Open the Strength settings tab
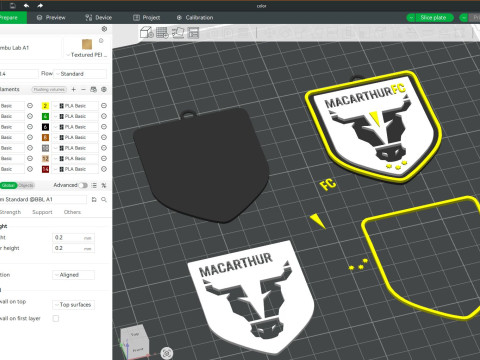 [x=10, y=212]
